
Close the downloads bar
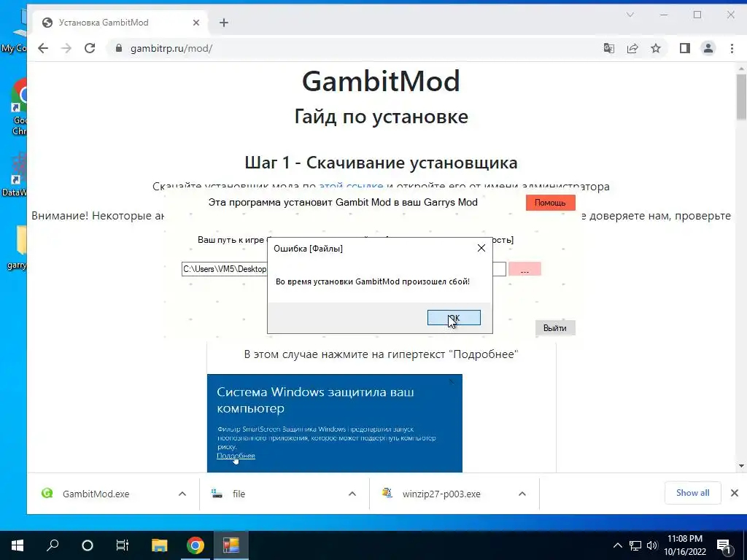coord(734,493)
